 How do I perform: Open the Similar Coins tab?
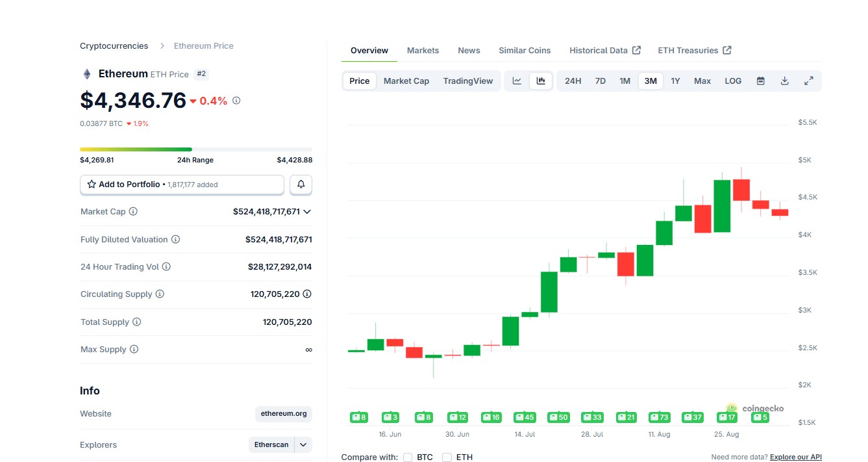click(x=525, y=51)
